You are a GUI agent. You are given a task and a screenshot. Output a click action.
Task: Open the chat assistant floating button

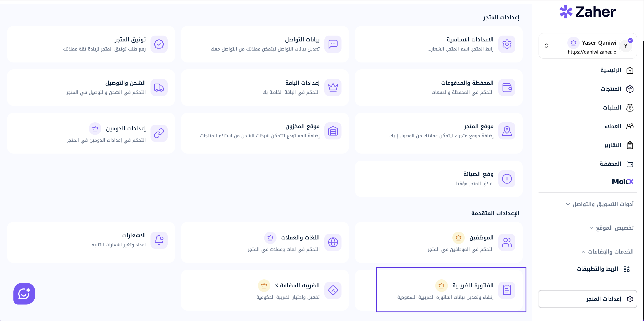(24, 293)
